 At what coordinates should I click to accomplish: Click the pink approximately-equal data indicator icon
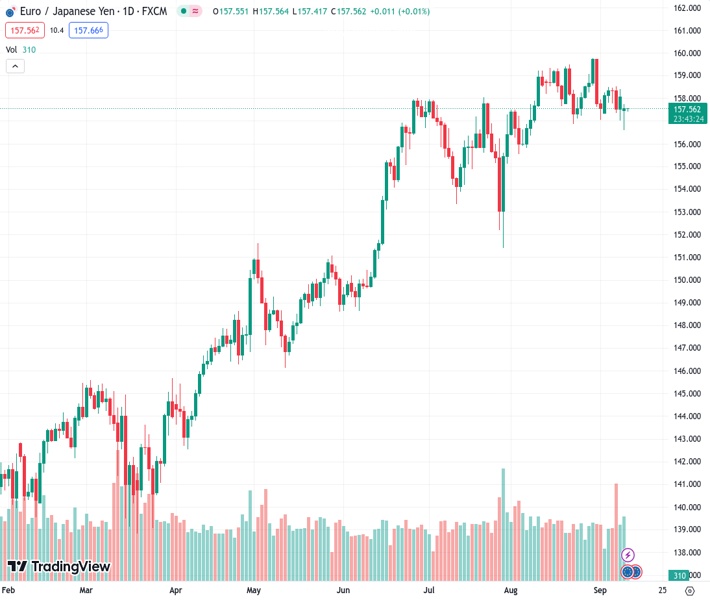click(x=195, y=11)
